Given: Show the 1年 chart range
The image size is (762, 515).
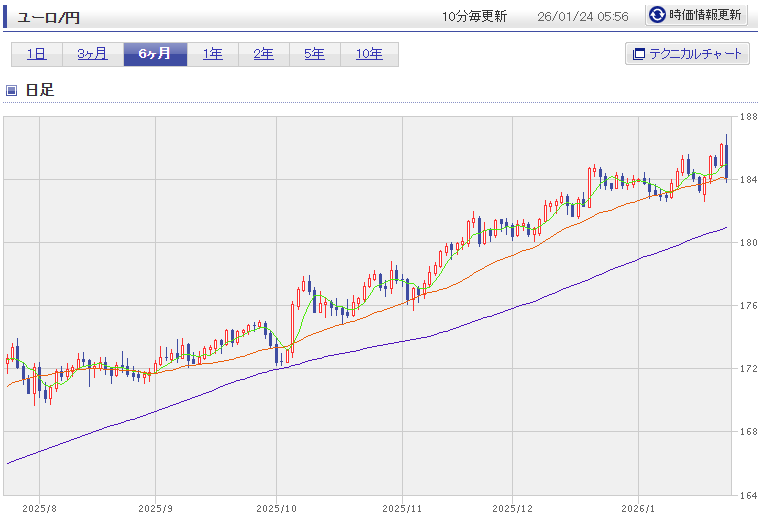Looking at the screenshot, I should click(x=212, y=54).
